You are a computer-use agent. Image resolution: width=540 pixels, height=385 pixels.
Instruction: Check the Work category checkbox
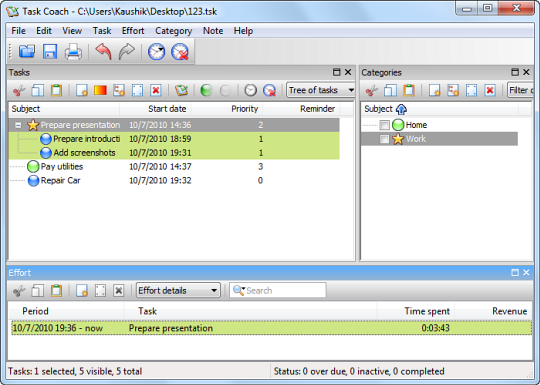(x=384, y=139)
